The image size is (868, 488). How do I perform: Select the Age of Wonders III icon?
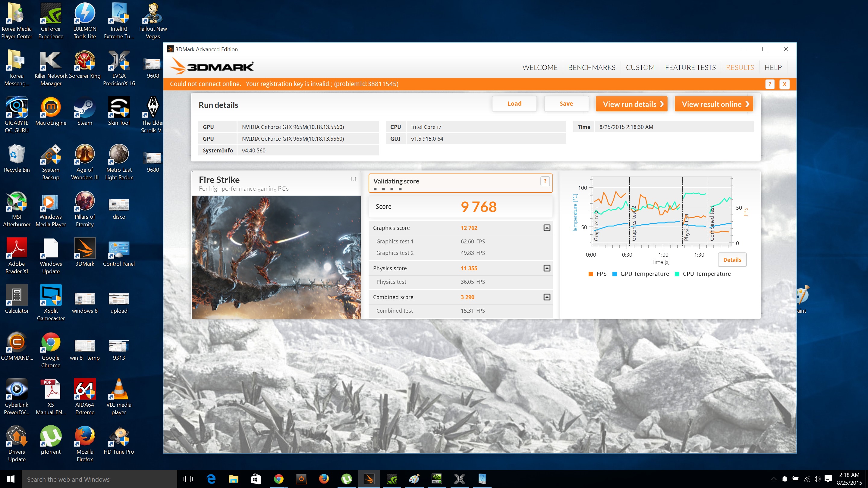(x=85, y=162)
